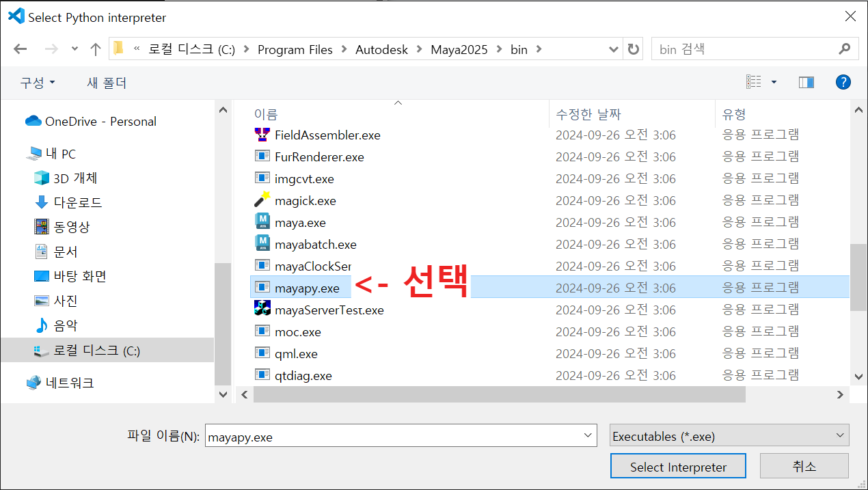Click the maya.exe application icon
Viewport: 868px width, 490px height.
coord(262,222)
